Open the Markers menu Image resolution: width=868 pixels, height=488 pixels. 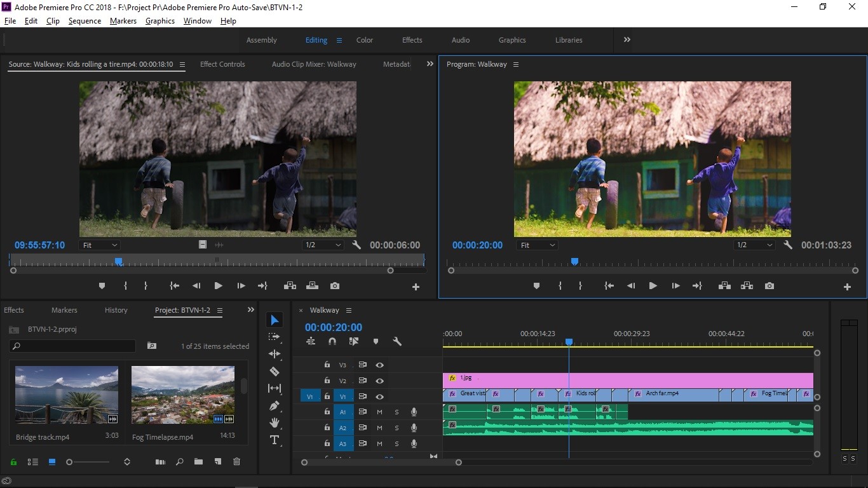tap(123, 21)
